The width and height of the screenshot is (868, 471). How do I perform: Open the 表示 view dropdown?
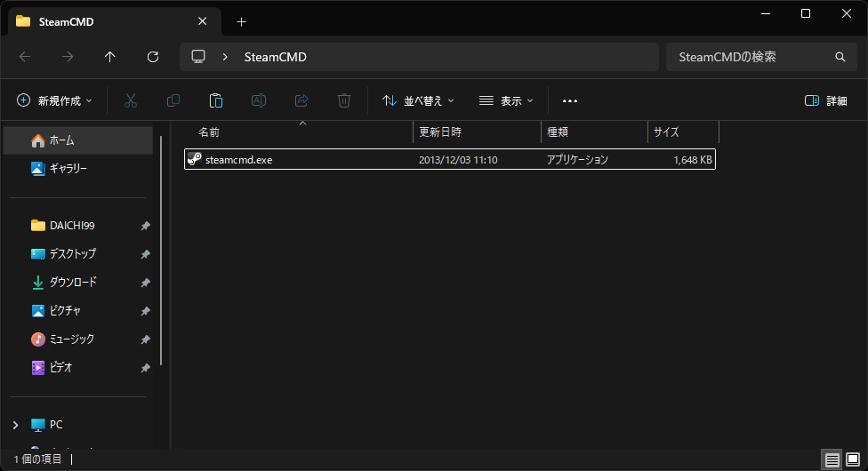pos(506,100)
